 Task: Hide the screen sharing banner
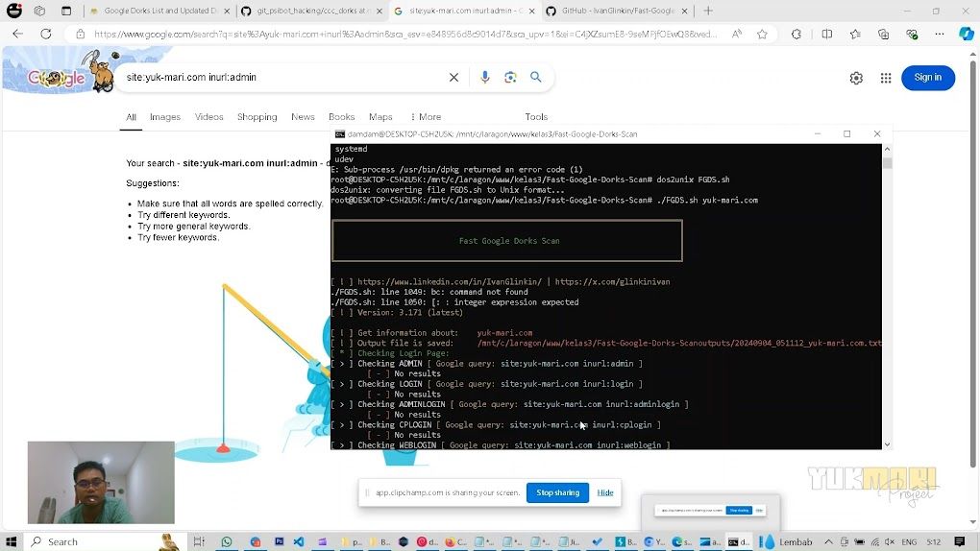[605, 492]
